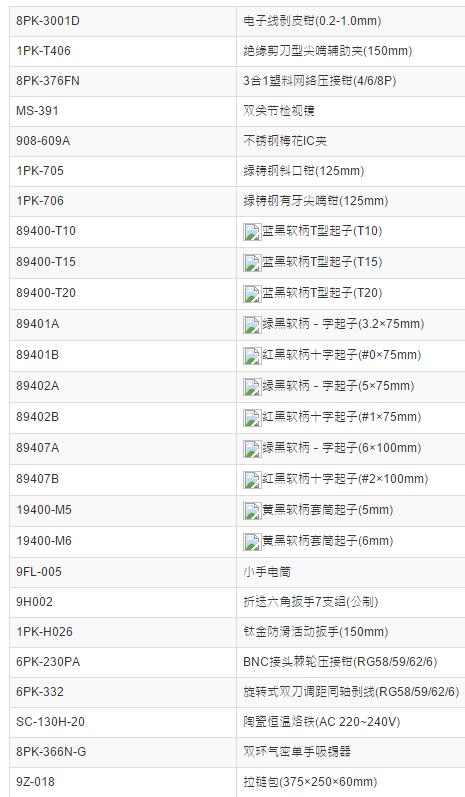
Task: Click the image icon in the 89407B row
Action: [x=252, y=480]
